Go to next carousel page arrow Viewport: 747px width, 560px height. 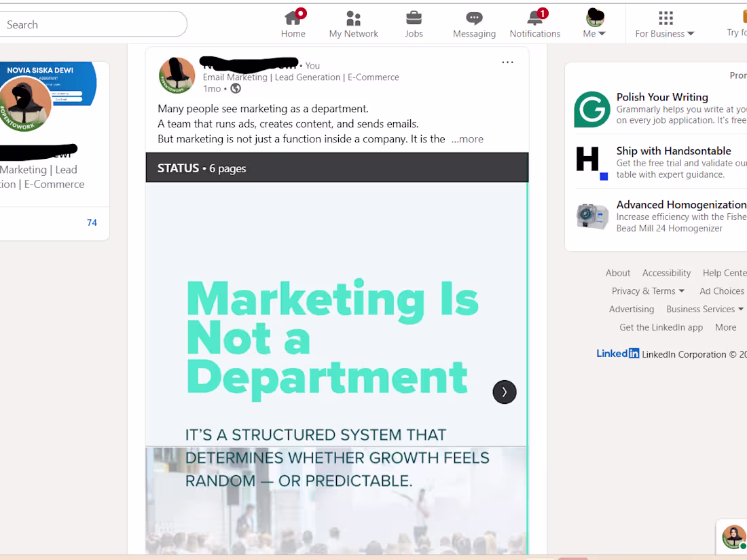pos(505,392)
